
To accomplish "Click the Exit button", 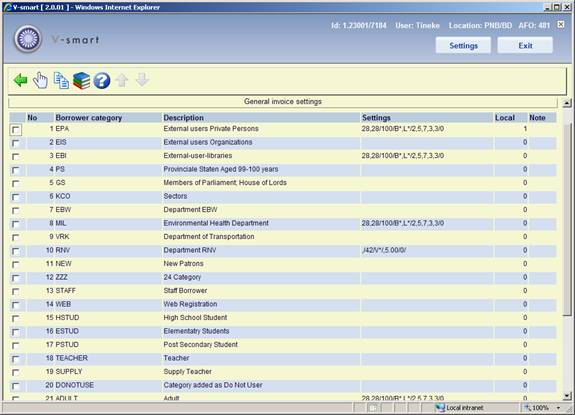I will [525, 45].
